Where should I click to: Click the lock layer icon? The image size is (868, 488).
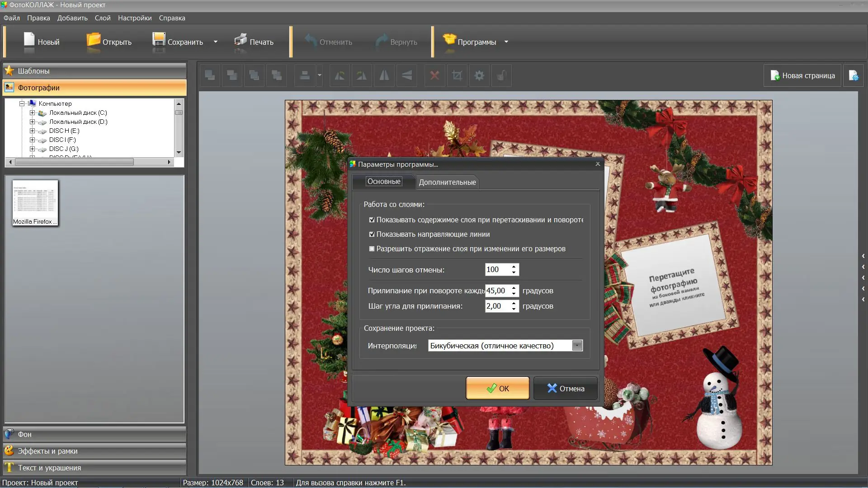coord(501,75)
